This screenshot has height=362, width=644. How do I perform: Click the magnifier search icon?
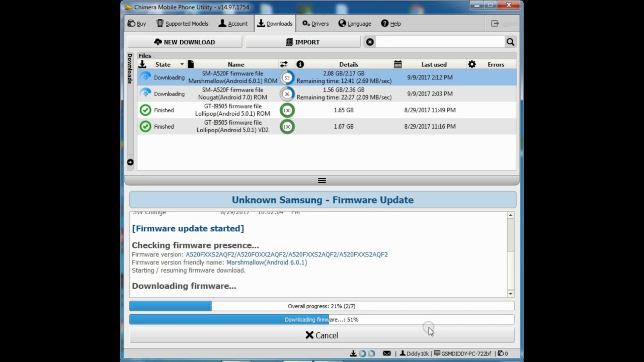pos(510,42)
